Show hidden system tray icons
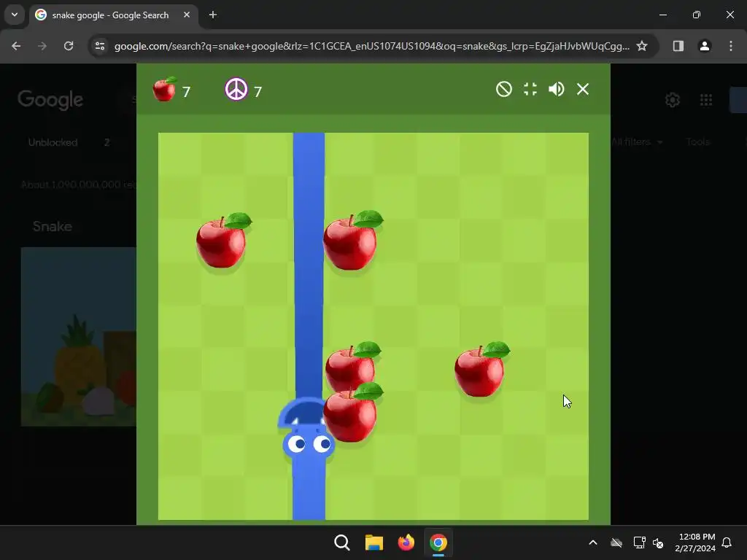747x560 pixels. tap(593, 542)
